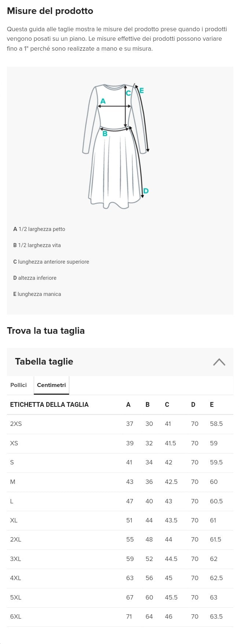Click the legend entry 1/2 larghezza vita

point(37,245)
